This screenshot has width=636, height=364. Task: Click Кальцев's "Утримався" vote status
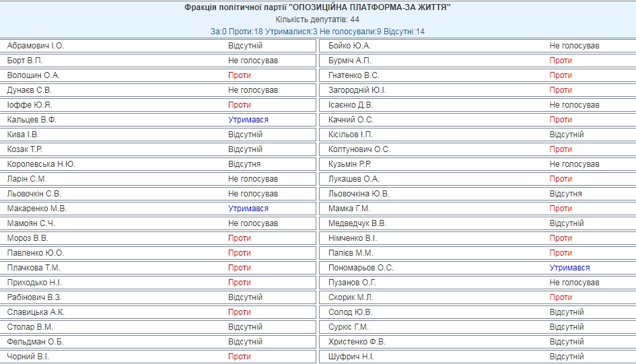[248, 120]
